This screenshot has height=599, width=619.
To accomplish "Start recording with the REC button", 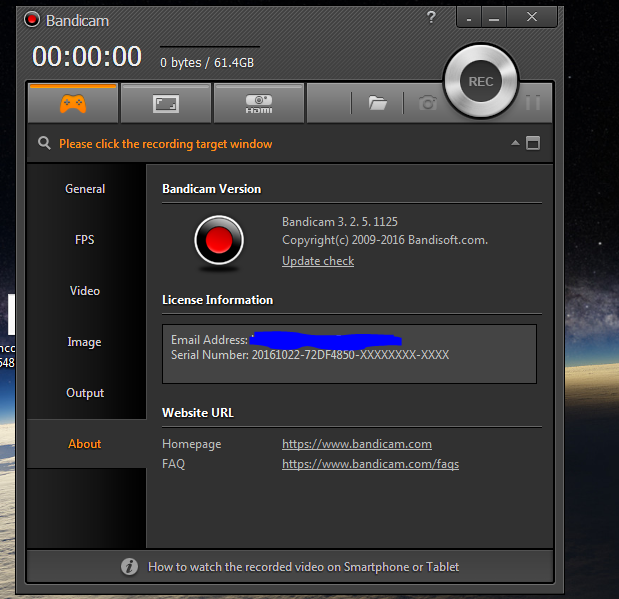I will pos(480,81).
